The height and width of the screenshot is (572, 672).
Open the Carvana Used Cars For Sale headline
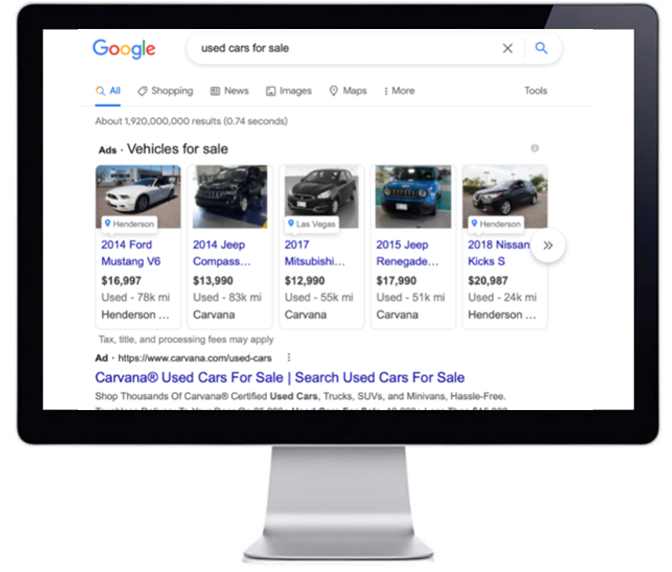point(279,377)
